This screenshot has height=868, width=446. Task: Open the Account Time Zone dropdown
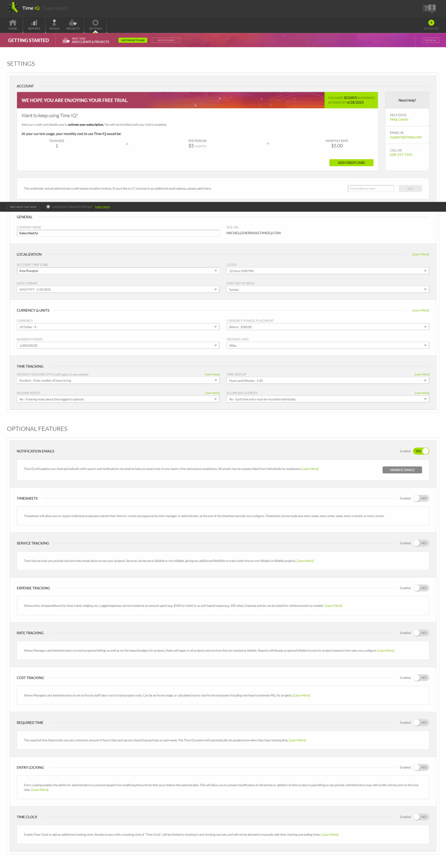[x=118, y=271]
